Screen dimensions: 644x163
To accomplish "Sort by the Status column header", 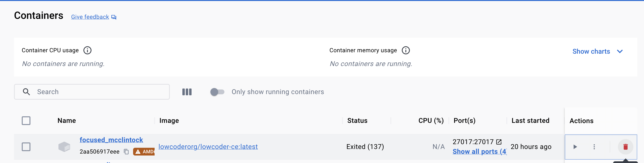I will (357, 121).
